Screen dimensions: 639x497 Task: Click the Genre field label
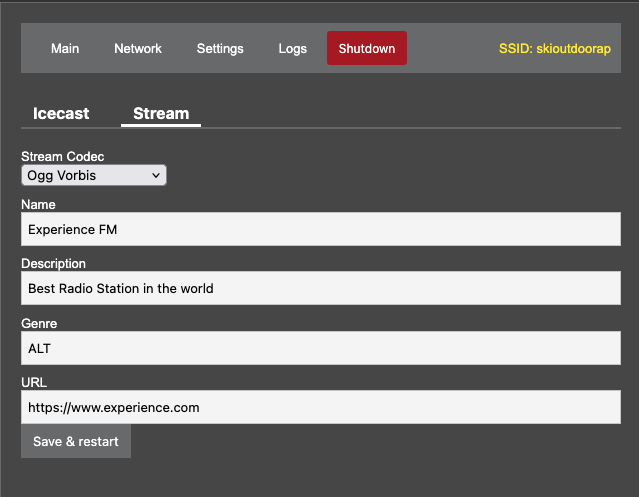tap(39, 323)
